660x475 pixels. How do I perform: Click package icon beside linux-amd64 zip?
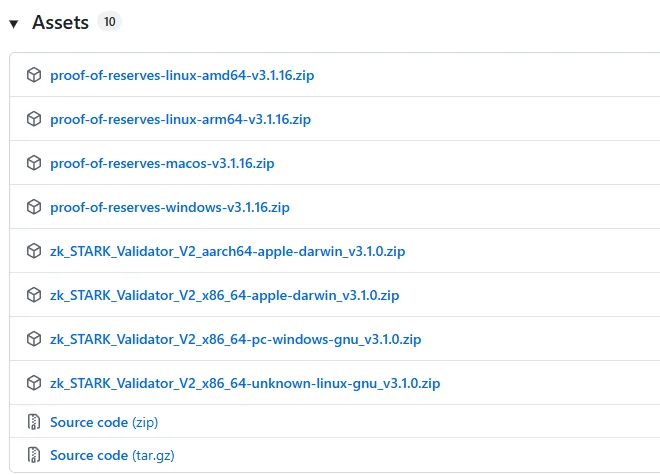(34, 75)
